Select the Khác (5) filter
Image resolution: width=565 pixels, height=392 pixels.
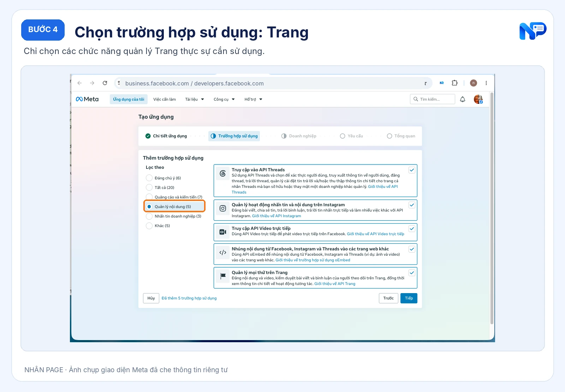click(149, 226)
